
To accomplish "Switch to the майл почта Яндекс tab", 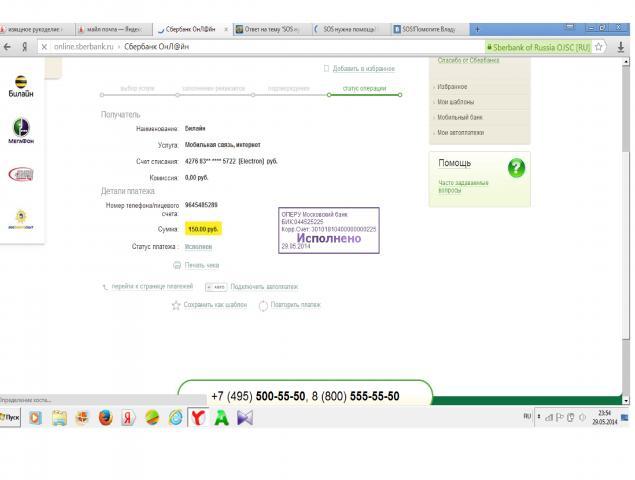I will (x=113, y=29).
